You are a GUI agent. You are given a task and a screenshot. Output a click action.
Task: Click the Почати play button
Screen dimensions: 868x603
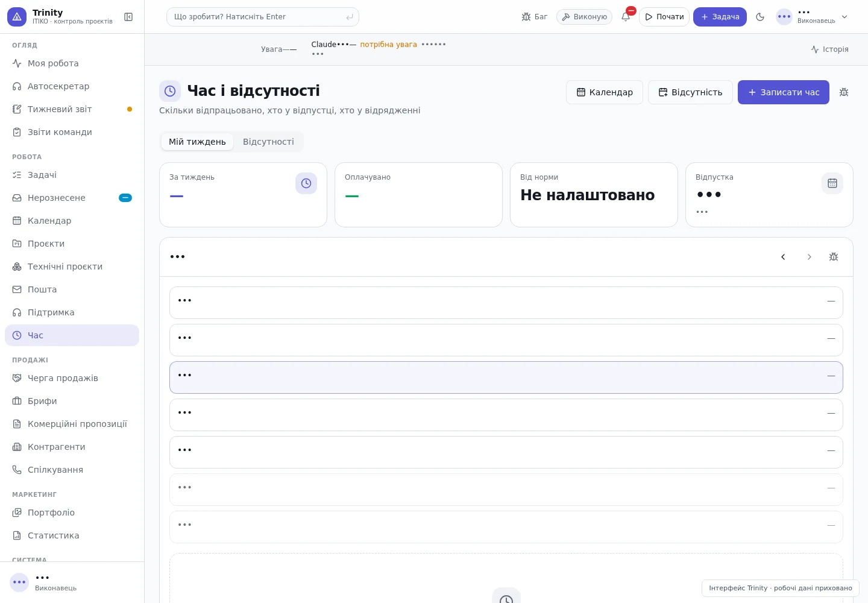click(x=664, y=17)
